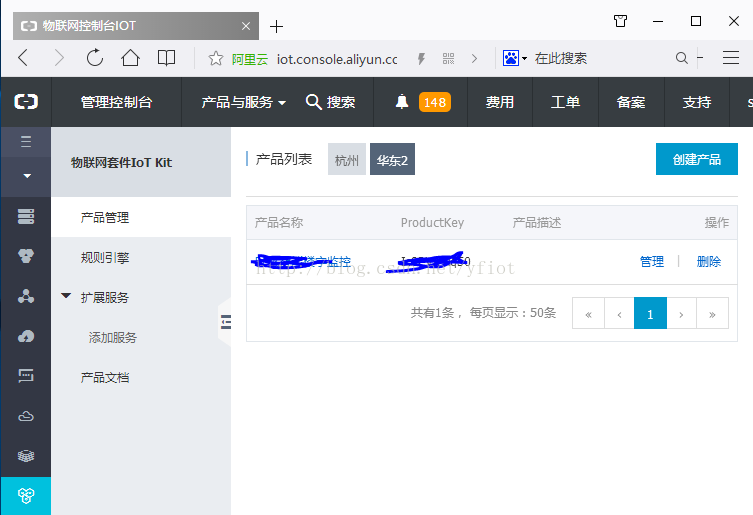The width and height of the screenshot is (753, 515).
Task: Close the 物联网控制台IOT tab
Action: [246, 26]
